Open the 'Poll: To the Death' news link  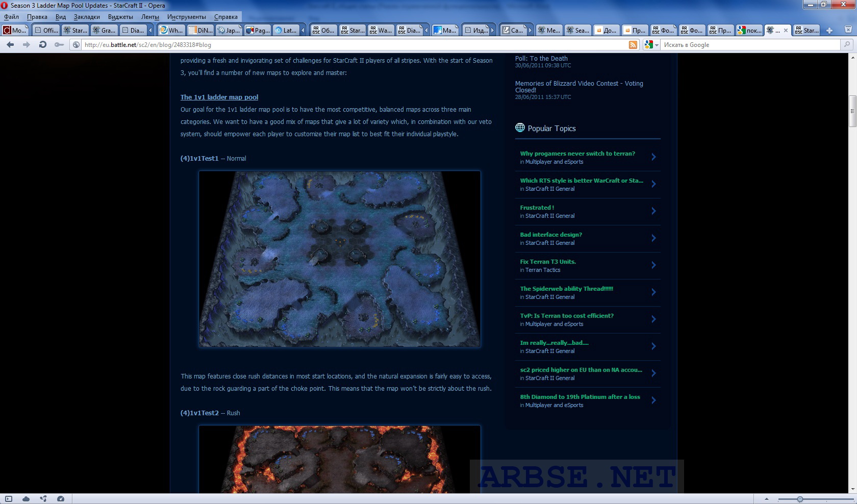(541, 59)
